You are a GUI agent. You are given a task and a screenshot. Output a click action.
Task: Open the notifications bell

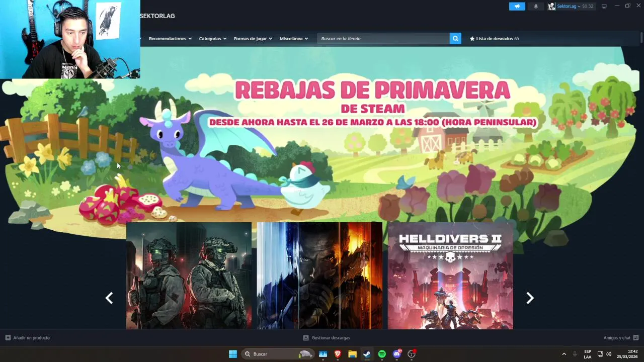[536, 6]
